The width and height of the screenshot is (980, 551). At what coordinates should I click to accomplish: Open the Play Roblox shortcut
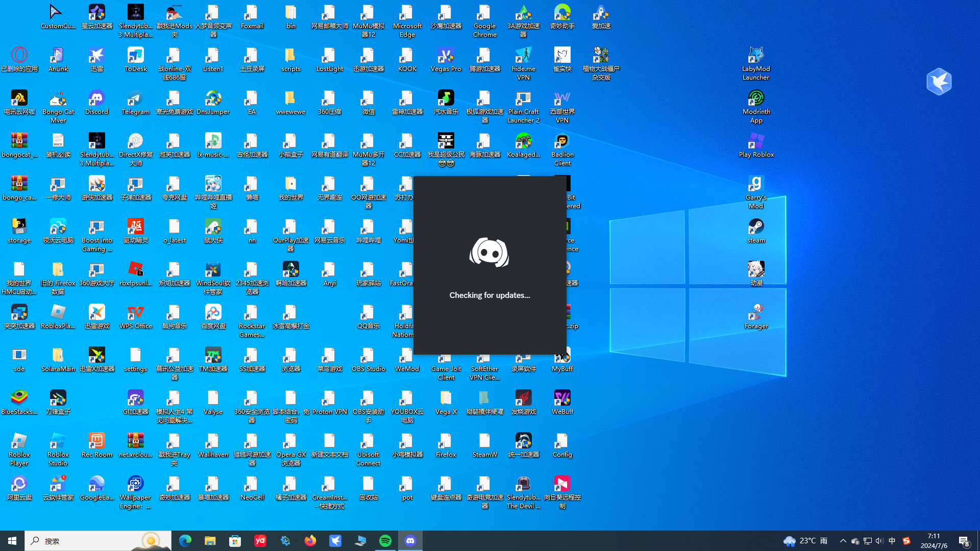(756, 145)
